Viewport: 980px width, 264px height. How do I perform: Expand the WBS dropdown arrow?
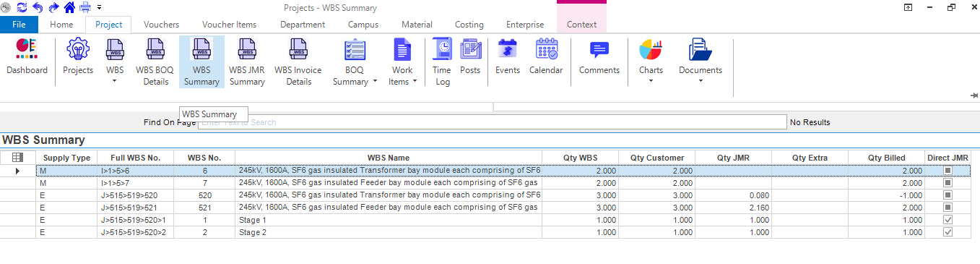click(115, 81)
